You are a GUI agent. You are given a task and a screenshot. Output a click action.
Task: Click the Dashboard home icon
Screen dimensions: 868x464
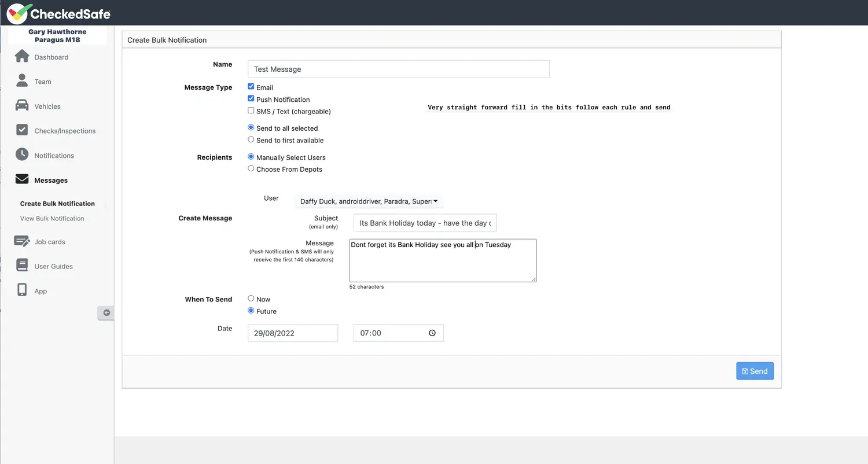point(22,56)
